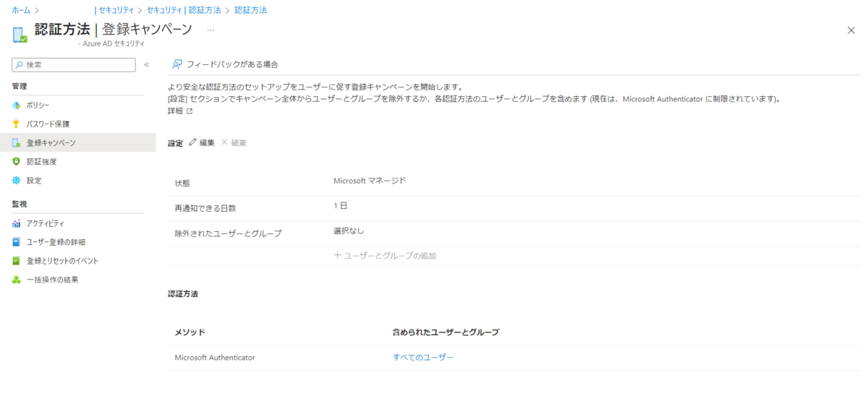Viewport: 868px width, 393px height.
Task: Click the external link icon beside 詳細
Action: [x=190, y=111]
